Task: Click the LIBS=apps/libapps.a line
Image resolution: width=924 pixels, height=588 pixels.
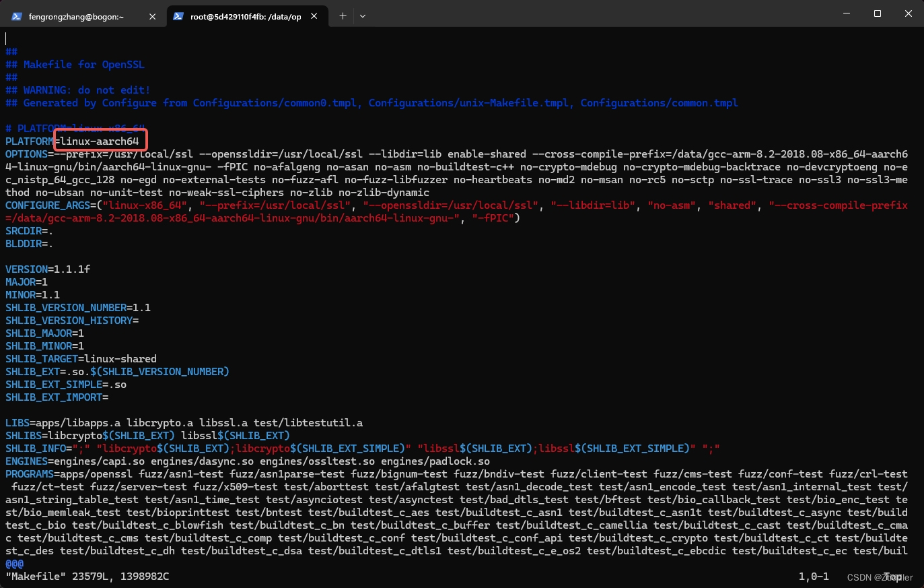Action: coord(184,423)
